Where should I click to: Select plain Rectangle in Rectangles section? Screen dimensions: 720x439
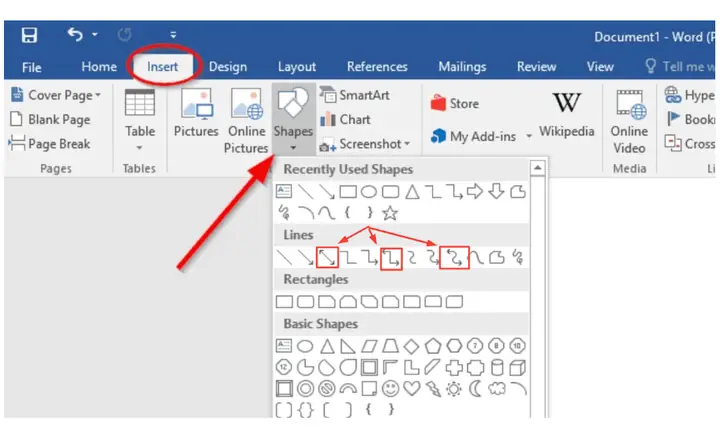point(284,302)
